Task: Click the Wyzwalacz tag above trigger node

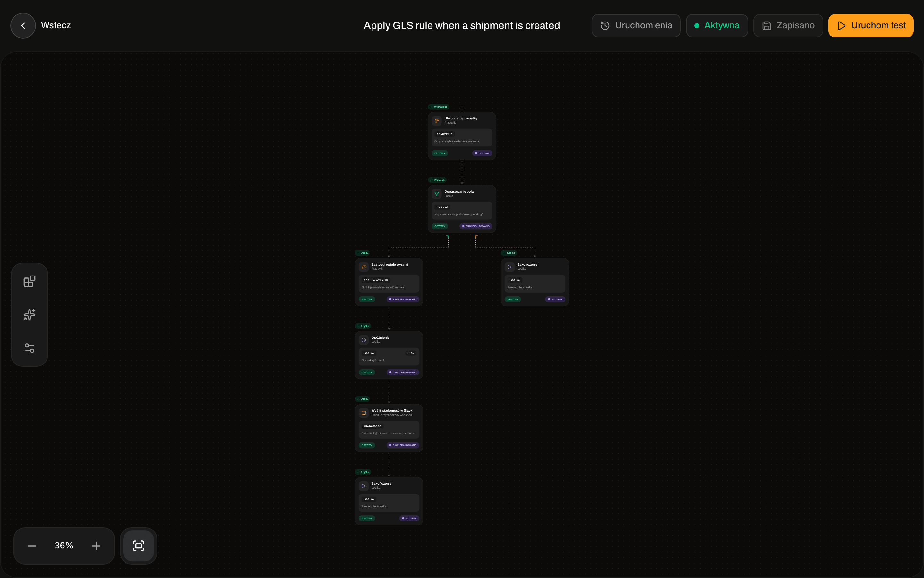Action: point(439,107)
